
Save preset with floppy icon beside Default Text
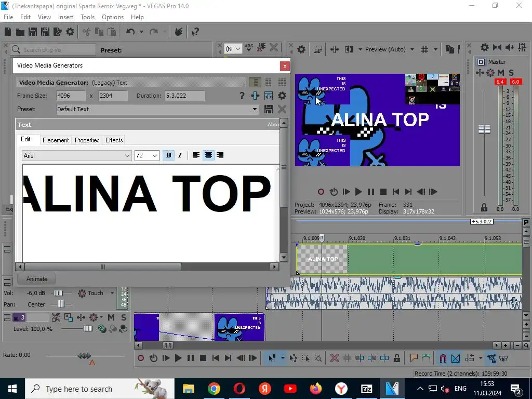[x=269, y=109]
